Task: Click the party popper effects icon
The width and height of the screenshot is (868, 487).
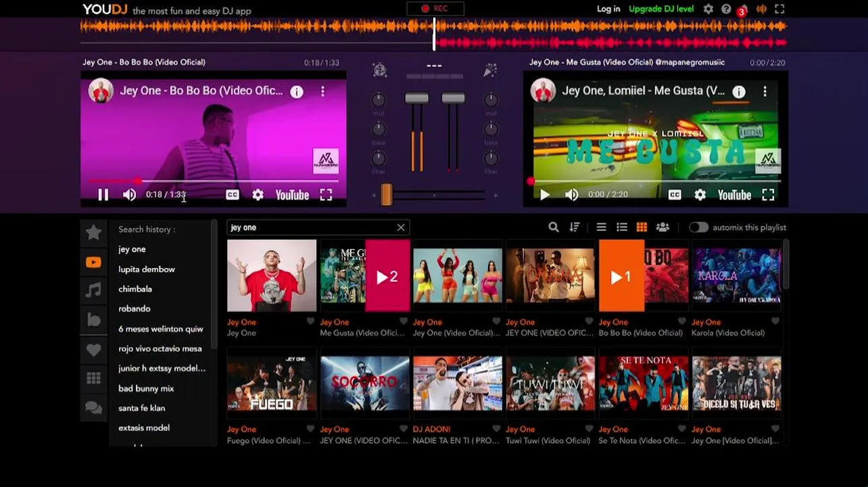Action: (x=490, y=70)
